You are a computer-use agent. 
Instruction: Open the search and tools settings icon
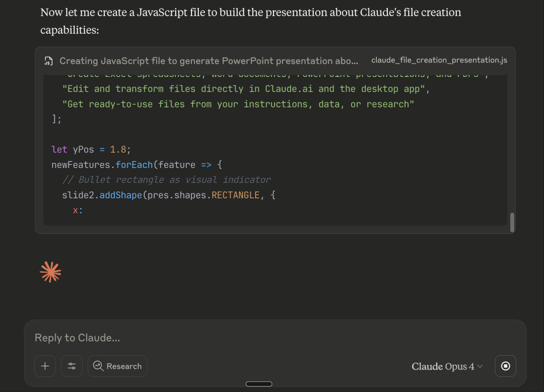point(72,366)
